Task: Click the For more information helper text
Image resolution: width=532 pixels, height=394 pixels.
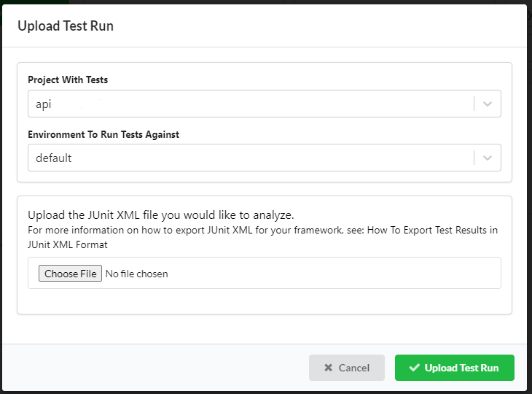Action: [x=182, y=231]
